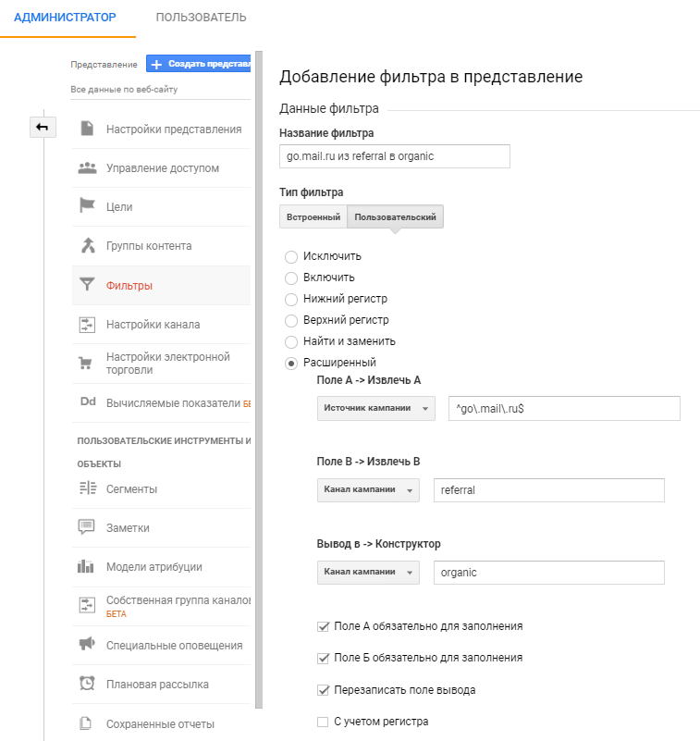Select the Расширенный radio button
Viewport: 700px width, 741px height.
291,363
